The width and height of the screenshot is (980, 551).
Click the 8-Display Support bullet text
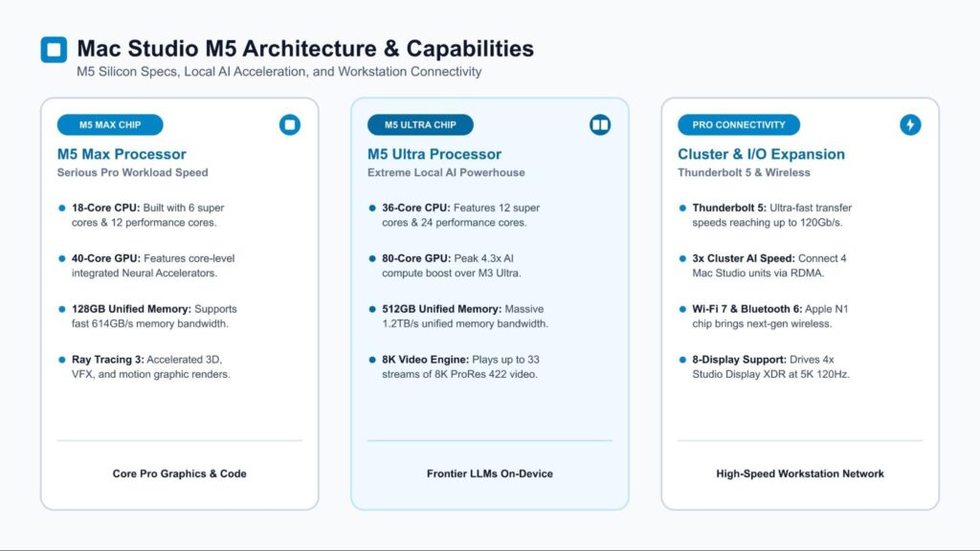point(770,366)
